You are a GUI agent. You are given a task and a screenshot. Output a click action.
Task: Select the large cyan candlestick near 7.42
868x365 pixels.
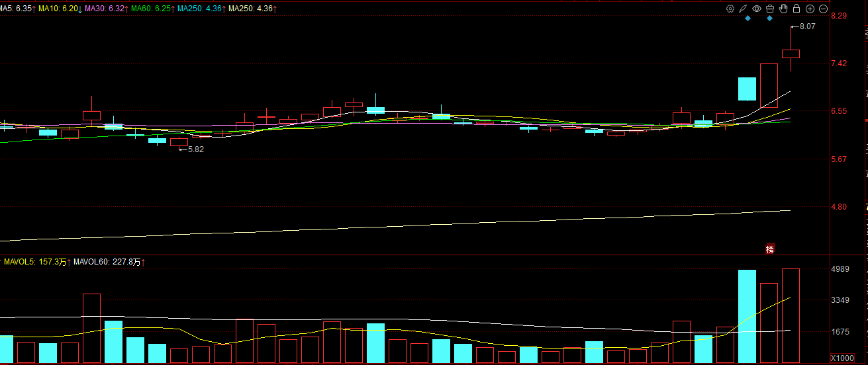tap(747, 89)
